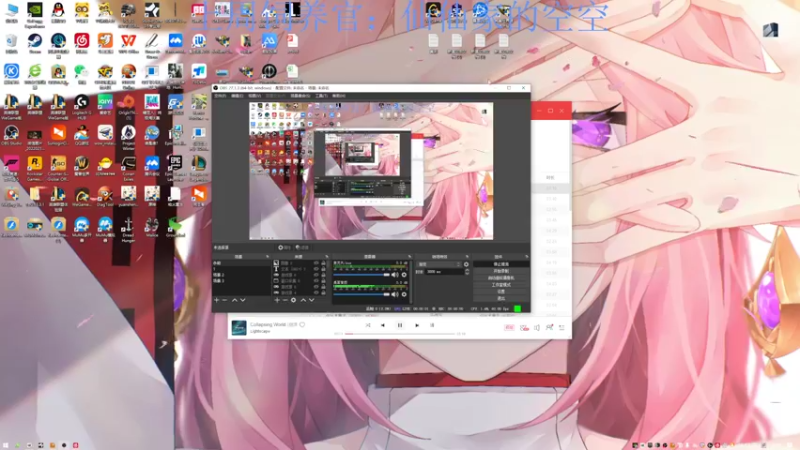Viewport: 800px width, 450px height.
Task: Like Collapsing World with heart icon
Action: click(x=302, y=324)
